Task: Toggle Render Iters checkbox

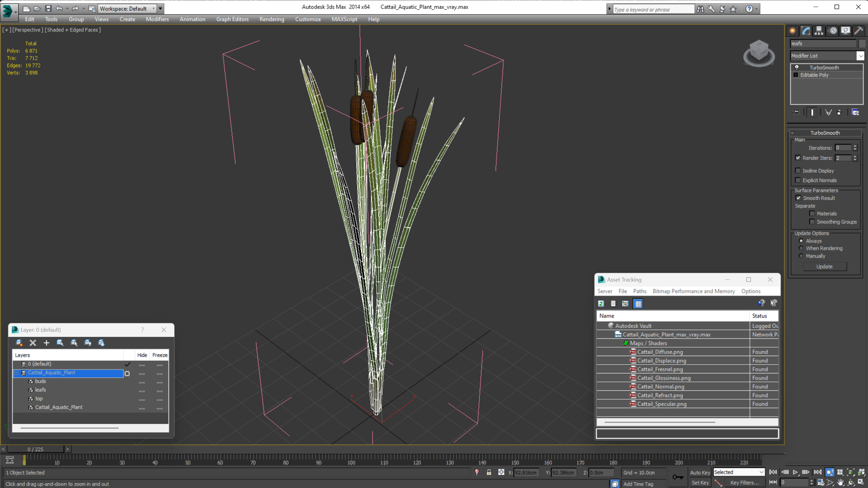Action: (798, 157)
